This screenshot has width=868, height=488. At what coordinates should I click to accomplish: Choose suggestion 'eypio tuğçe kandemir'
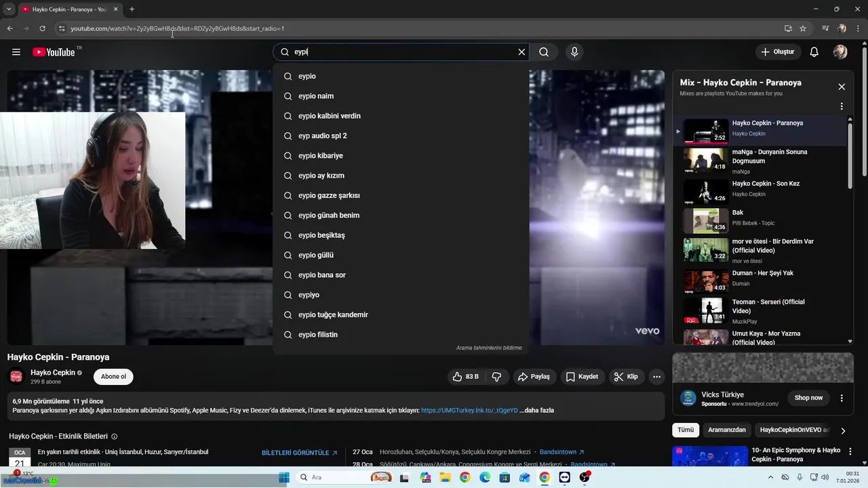(x=401, y=314)
